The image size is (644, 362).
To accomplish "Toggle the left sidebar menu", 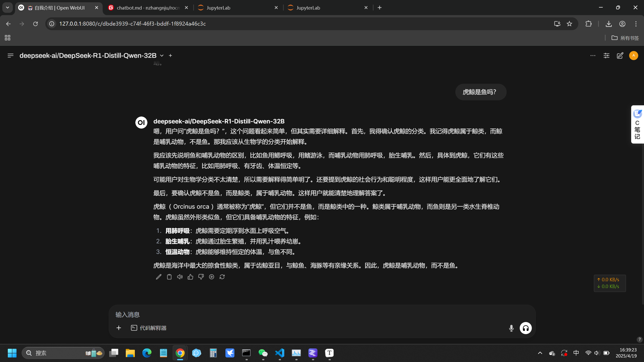I will (10, 56).
